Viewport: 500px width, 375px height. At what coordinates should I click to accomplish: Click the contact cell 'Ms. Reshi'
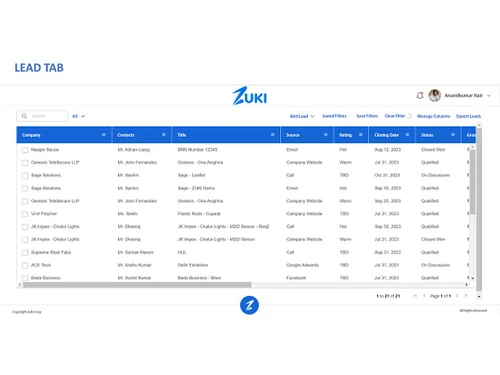coord(127,214)
